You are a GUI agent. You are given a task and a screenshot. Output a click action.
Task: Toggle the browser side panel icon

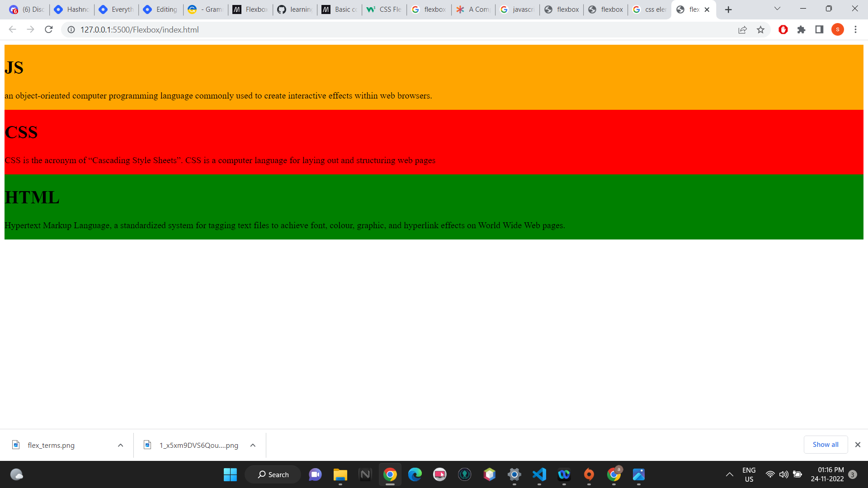pyautogui.click(x=819, y=30)
